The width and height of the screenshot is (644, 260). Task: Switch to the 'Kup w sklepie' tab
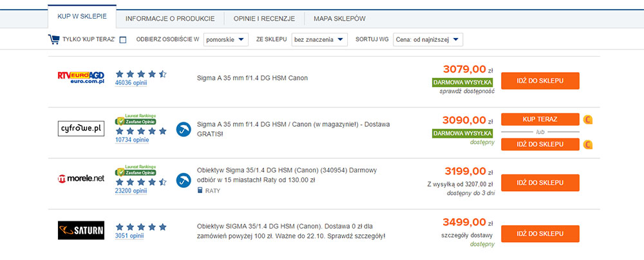(82, 17)
